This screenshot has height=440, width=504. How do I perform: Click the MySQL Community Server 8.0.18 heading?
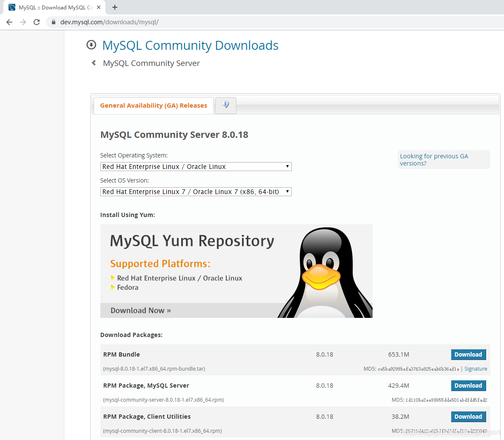pos(174,134)
